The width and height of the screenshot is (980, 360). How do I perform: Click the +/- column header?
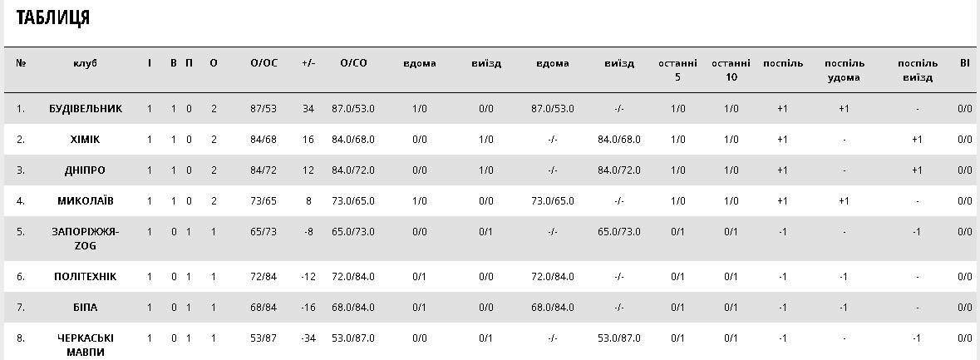pyautogui.click(x=308, y=63)
